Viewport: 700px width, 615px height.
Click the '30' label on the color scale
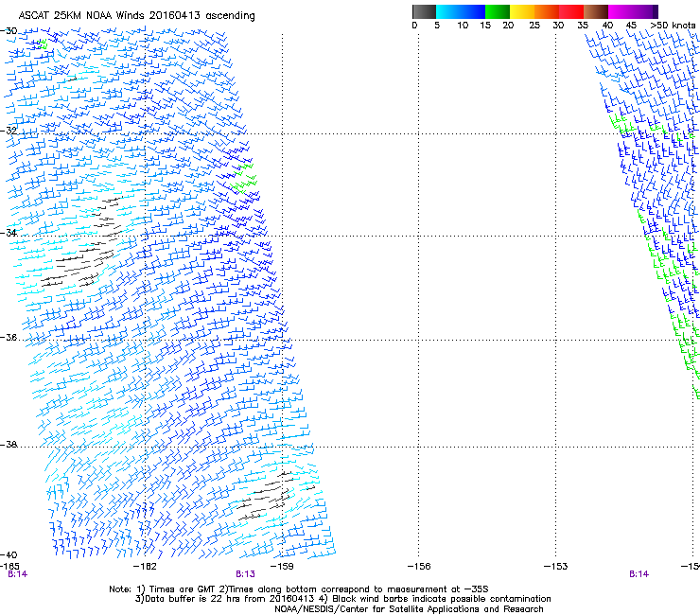pos(558,26)
